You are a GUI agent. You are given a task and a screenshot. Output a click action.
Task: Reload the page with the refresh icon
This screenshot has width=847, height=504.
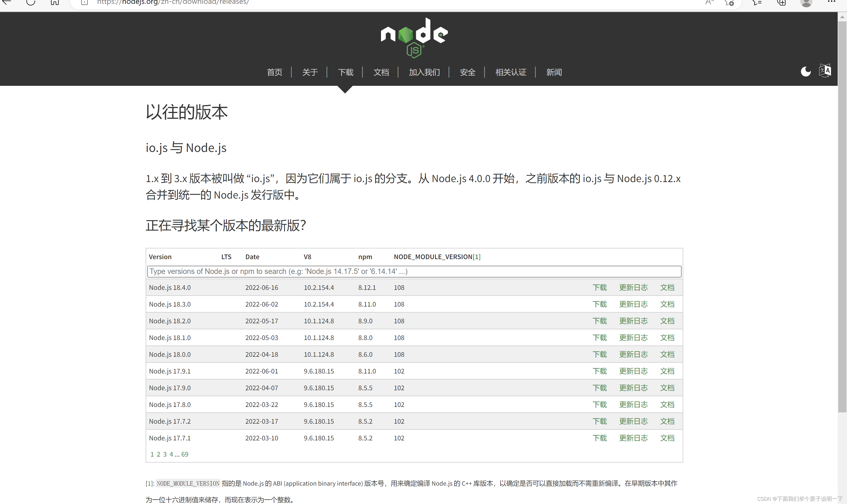click(x=30, y=2)
